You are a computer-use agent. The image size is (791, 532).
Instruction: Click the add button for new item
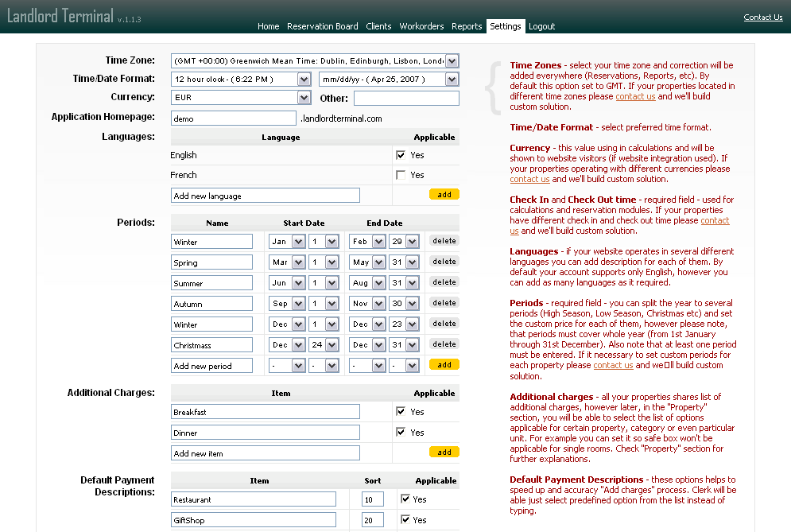(444, 452)
